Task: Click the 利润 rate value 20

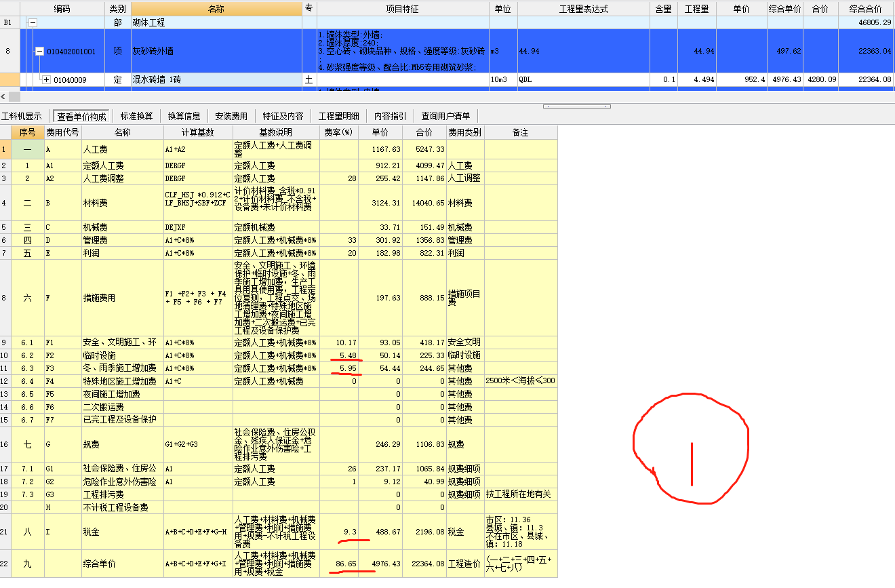Action: tap(339, 253)
